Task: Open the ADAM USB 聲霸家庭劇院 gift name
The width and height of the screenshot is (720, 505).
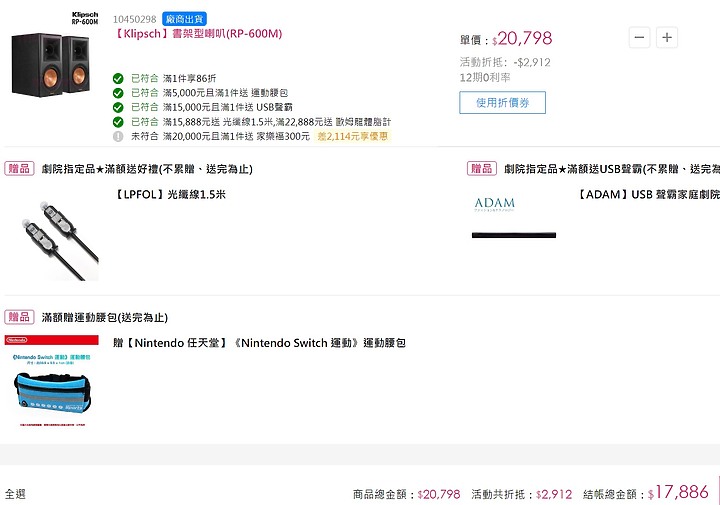Action: [647, 195]
